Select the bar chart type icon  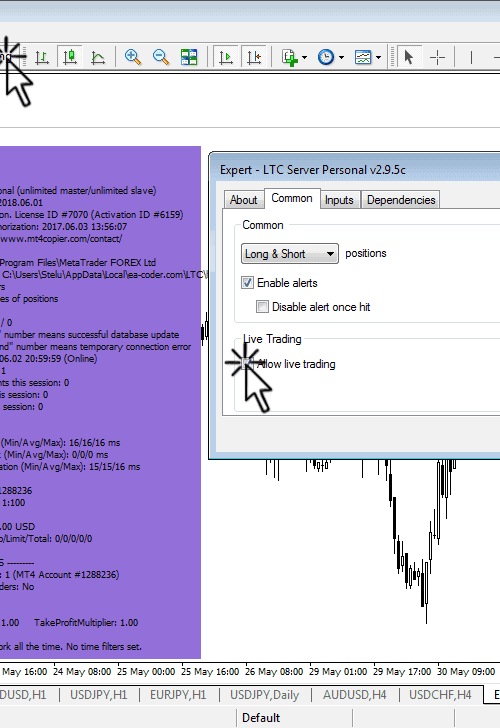point(42,58)
